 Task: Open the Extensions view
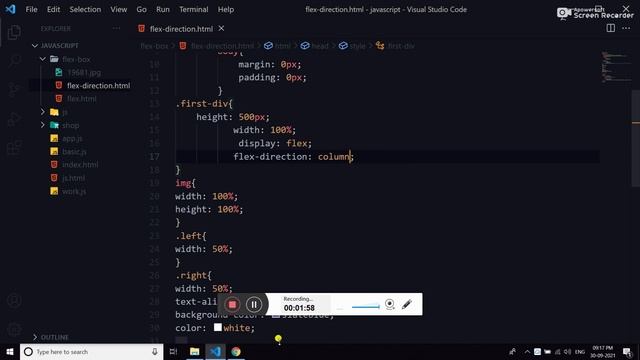(x=14, y=148)
